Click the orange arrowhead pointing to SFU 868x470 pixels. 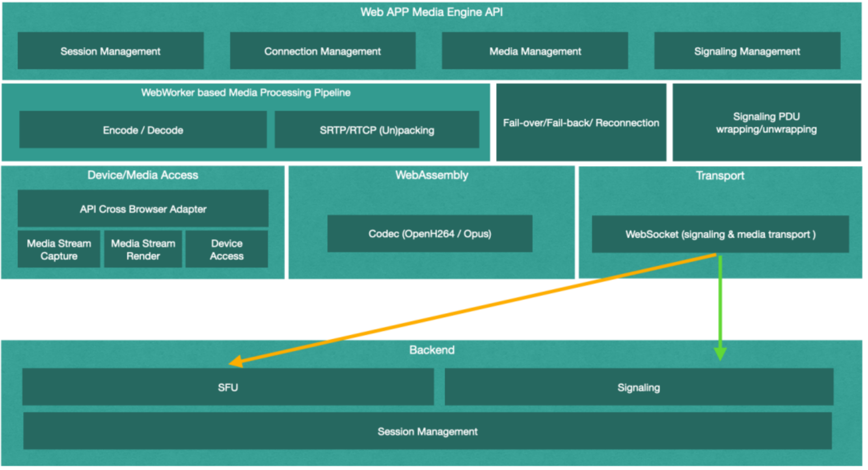click(236, 362)
